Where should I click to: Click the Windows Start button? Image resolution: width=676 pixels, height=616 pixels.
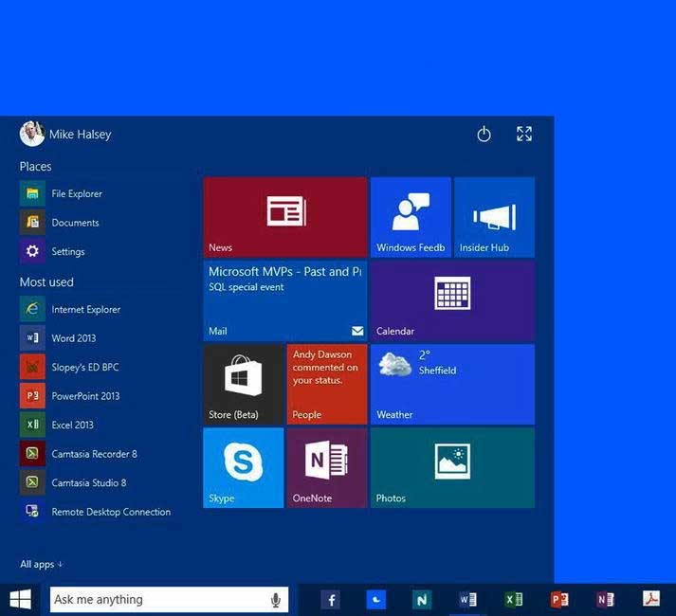coord(20,600)
